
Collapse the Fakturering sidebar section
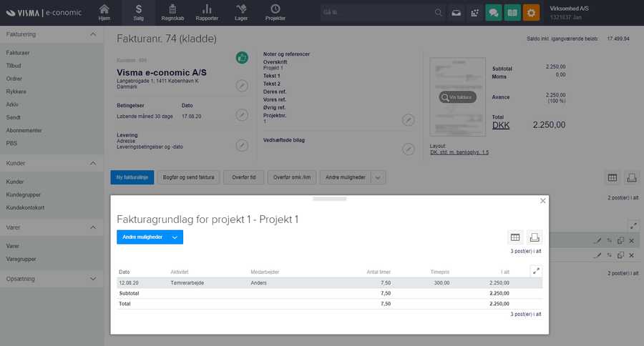pos(93,34)
